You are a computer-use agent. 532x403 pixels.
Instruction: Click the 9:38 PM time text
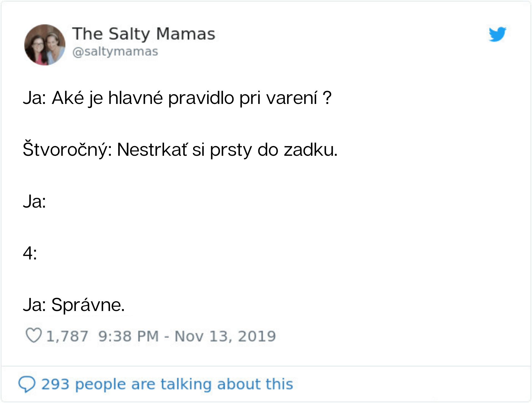[x=129, y=336]
